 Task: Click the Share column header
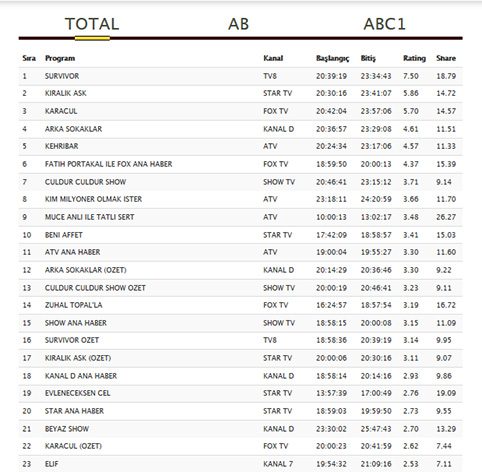tap(446, 58)
